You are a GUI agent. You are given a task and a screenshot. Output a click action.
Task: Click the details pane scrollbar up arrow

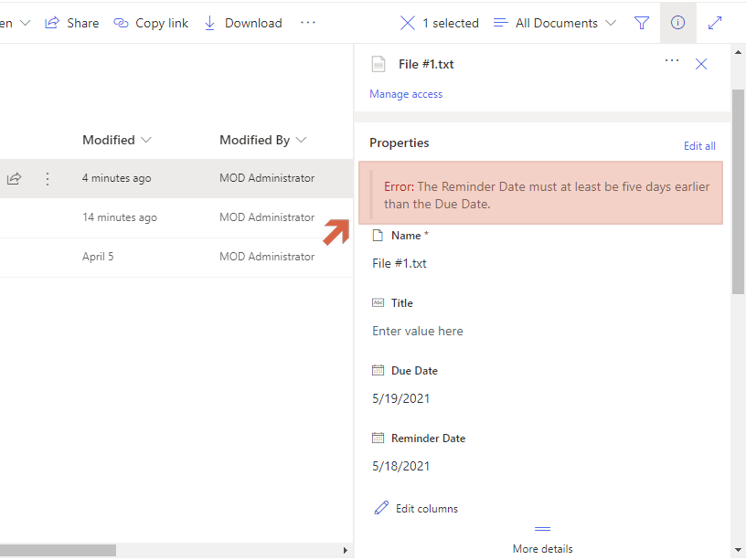738,52
